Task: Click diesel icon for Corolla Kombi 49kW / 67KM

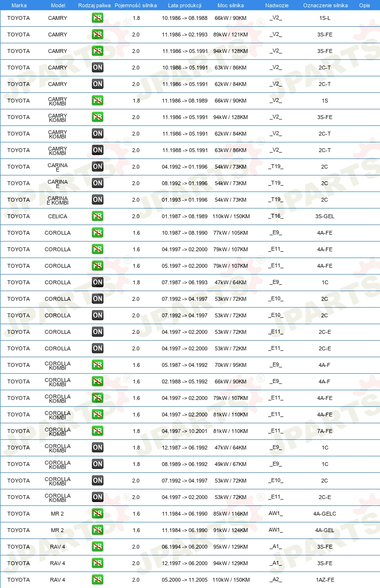Action: click(x=98, y=464)
